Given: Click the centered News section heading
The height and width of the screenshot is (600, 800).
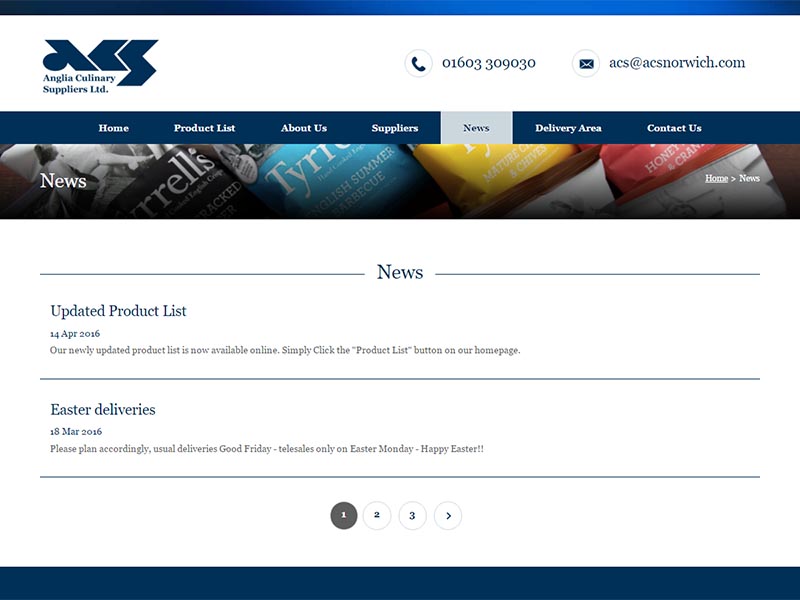Looking at the screenshot, I should pos(400,272).
